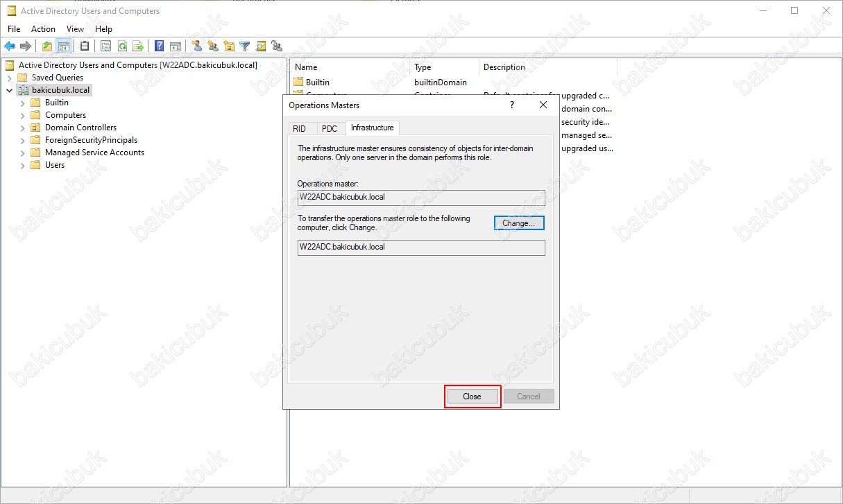The width and height of the screenshot is (843, 504).
Task: Expand the Domain Controllers tree node
Action: click(x=22, y=128)
